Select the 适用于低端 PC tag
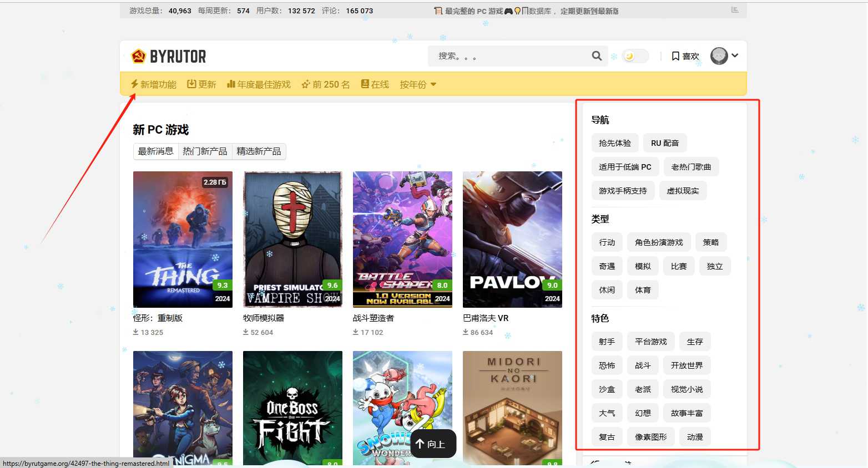Image resolution: width=868 pixels, height=468 pixels. 625,167
